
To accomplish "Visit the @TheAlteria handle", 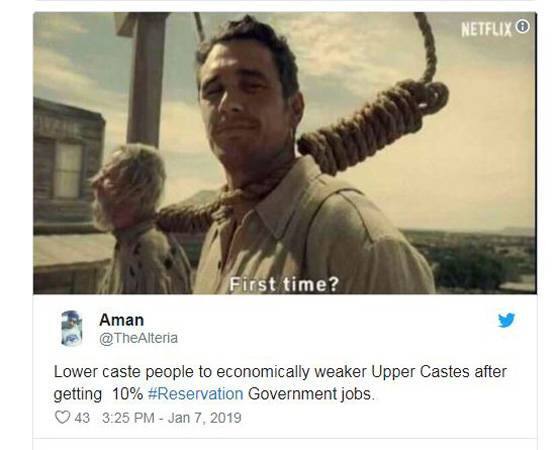I will (x=138, y=338).
